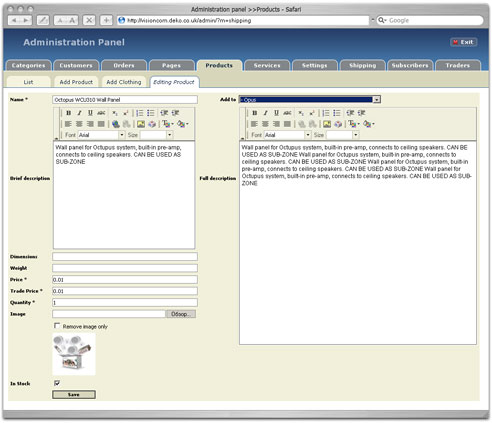Open text color picker in brief description toolbar
The width and height of the screenshot is (492, 423).
click(168, 124)
